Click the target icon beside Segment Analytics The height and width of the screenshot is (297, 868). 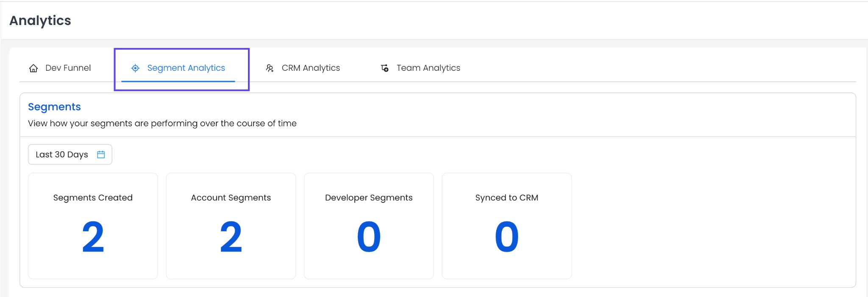coord(135,68)
